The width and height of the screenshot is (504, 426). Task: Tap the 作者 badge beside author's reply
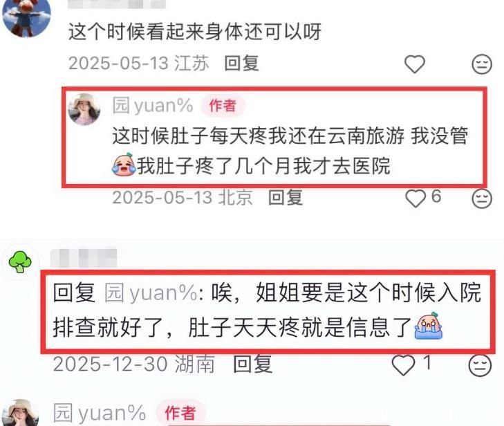coord(223,106)
